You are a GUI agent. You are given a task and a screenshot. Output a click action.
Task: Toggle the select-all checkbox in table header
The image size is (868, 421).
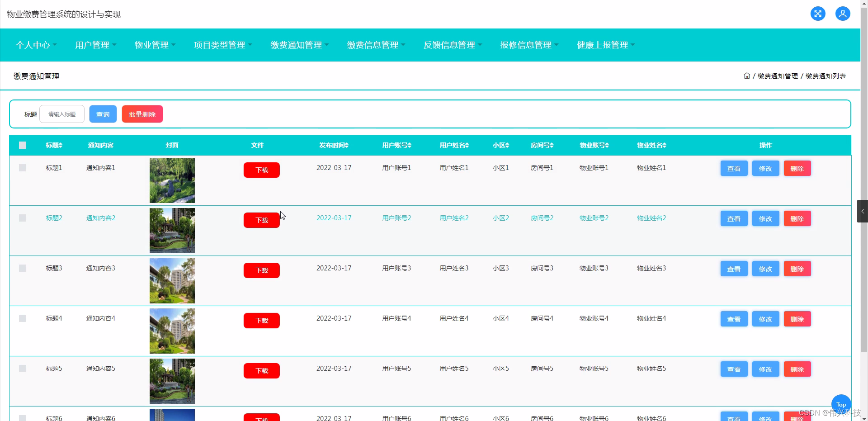23,145
